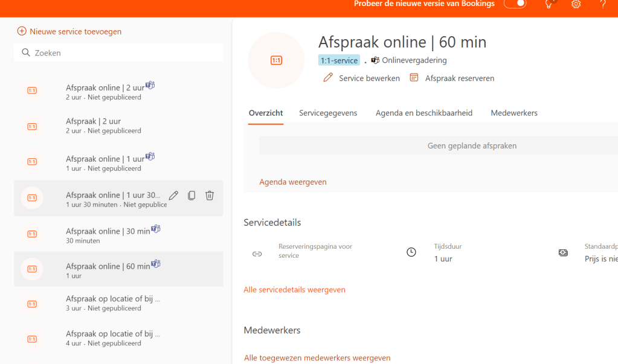618x364 pixels.
Task: Click the link icon for Reserveringspagina
Action: click(257, 254)
